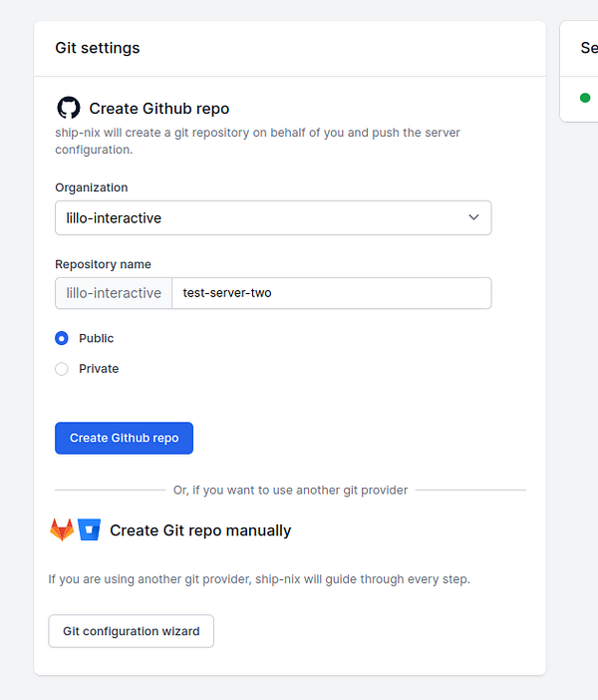
Task: Focus the repository name field test-server-two
Action: 331,293
